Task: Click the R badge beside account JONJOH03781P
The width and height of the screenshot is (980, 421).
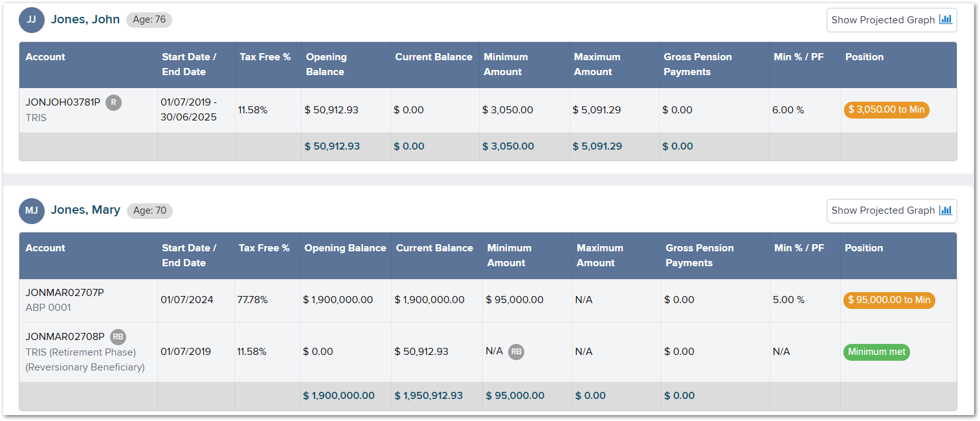Action: click(x=114, y=102)
